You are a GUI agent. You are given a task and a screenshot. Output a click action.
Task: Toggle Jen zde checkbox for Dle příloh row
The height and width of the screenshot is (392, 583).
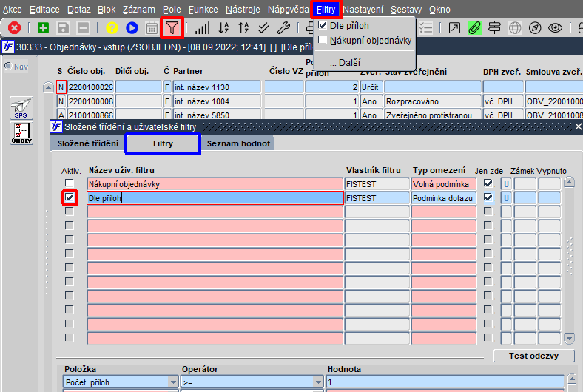[488, 198]
